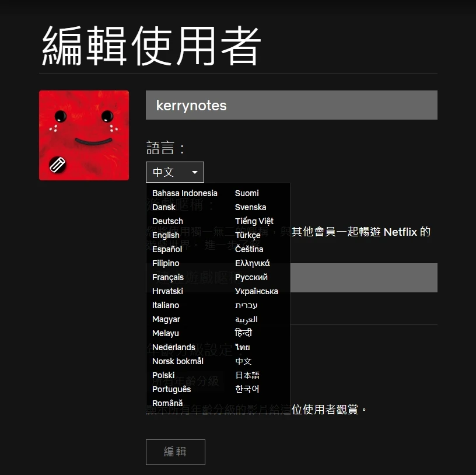This screenshot has height=475, width=476.
Task: Select Deutsch in the language menu
Action: (x=167, y=221)
